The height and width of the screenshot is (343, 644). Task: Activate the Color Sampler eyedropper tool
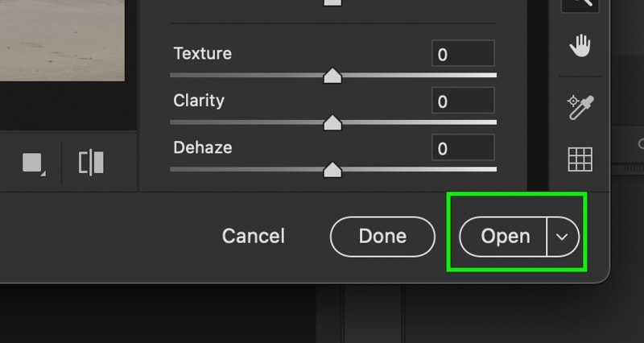click(580, 107)
